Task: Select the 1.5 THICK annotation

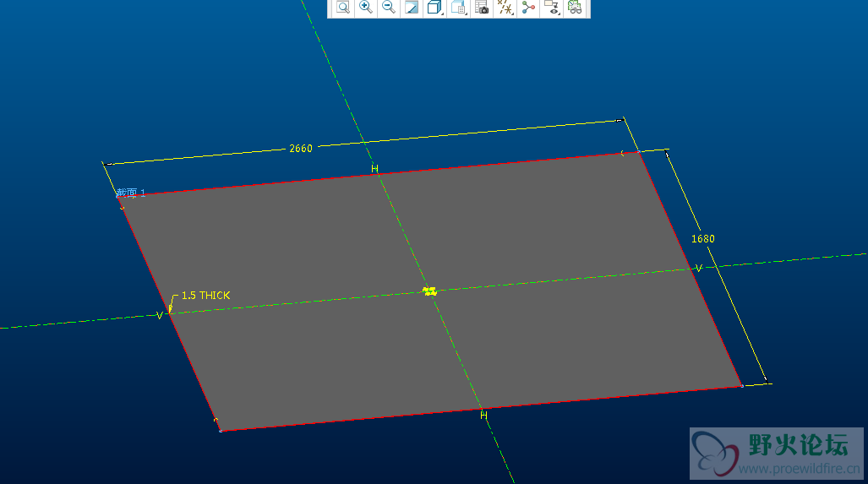Action: tap(205, 296)
